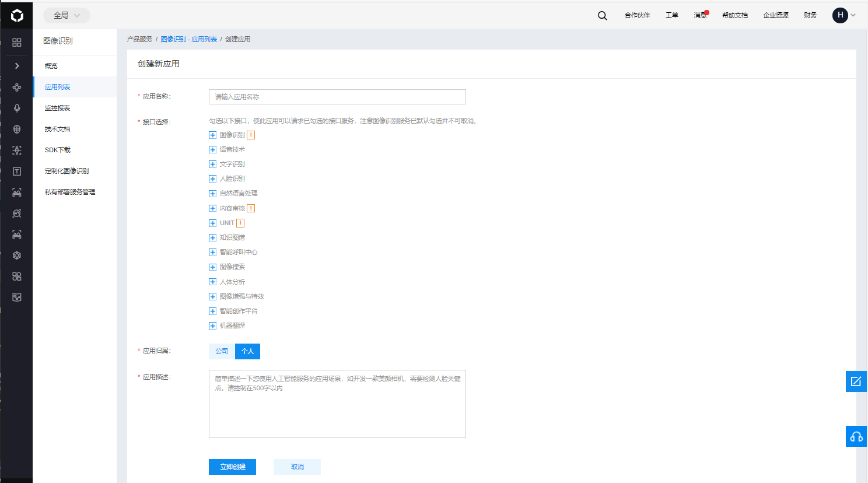Click the sidebar expand arrow icon
The image size is (868, 483).
pos(16,65)
